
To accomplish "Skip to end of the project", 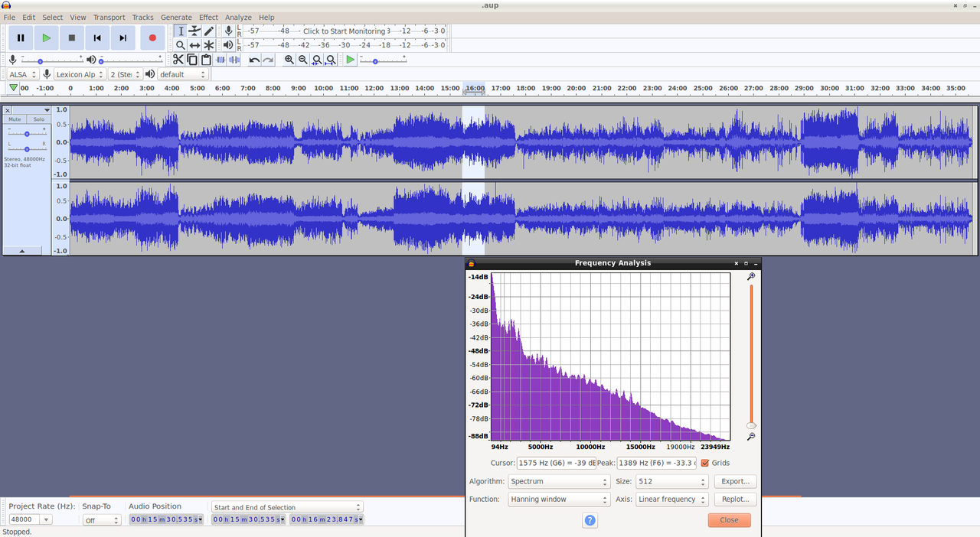I will [x=122, y=37].
